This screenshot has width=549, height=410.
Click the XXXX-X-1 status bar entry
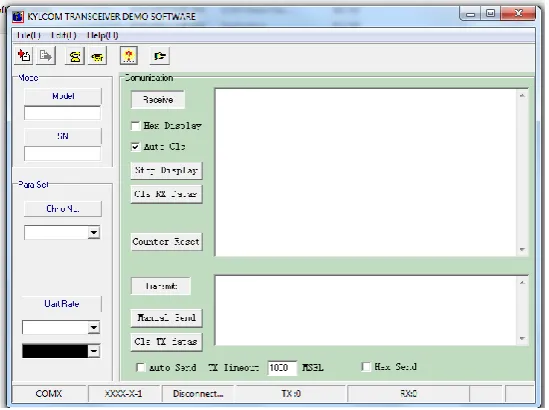(124, 394)
